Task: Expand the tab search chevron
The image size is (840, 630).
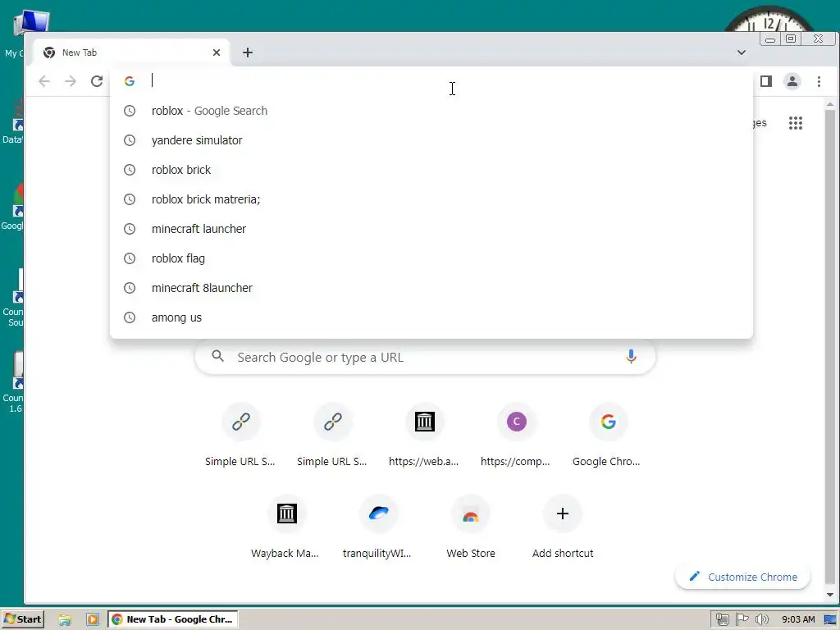Action: click(x=742, y=52)
